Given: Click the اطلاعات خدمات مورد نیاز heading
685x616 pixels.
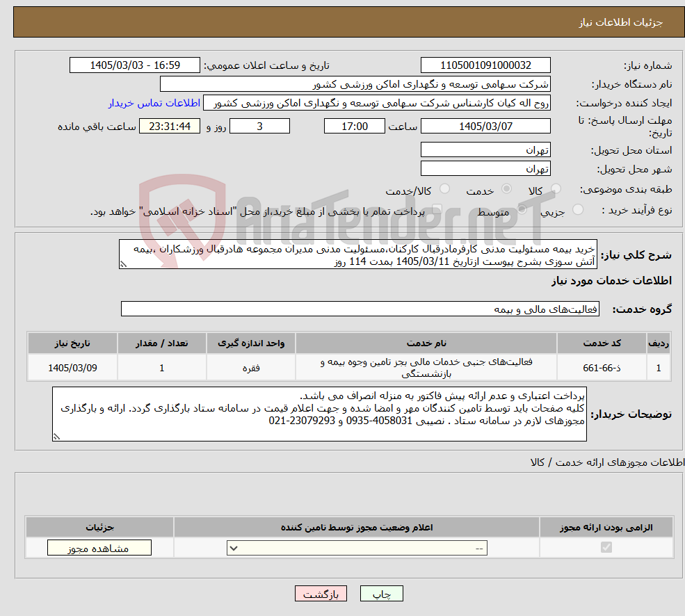Looking at the screenshot, I should 611,280.
